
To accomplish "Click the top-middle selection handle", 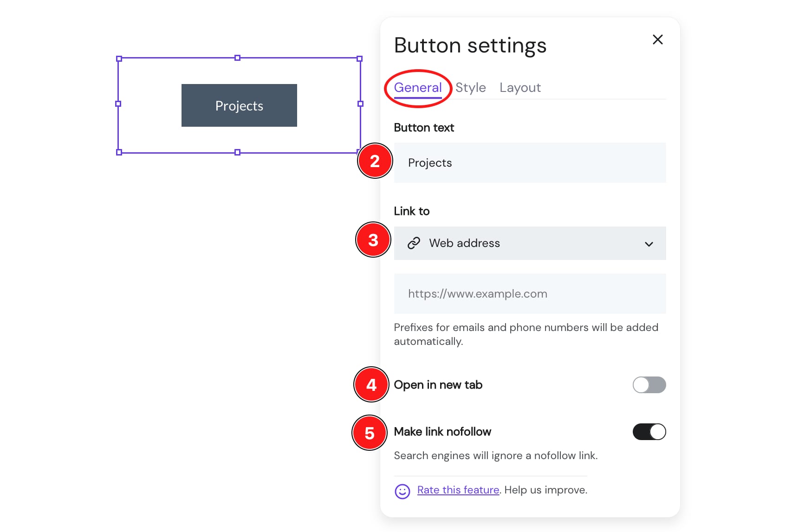I will 238,58.
